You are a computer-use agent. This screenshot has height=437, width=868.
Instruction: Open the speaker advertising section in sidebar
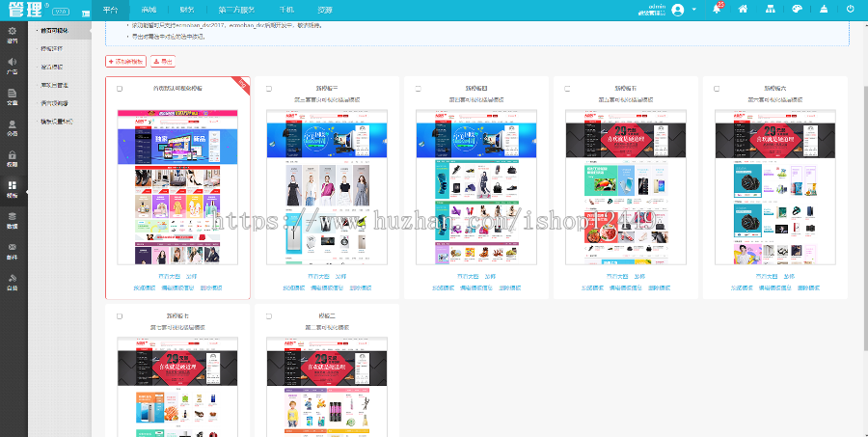tap(13, 66)
